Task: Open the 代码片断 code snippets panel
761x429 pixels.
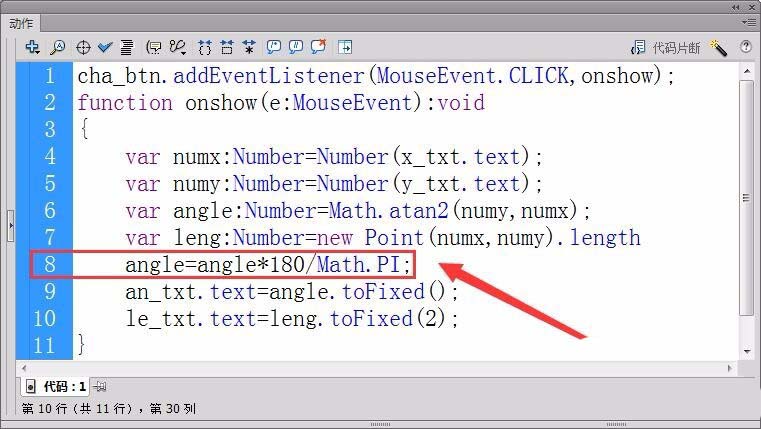Action: click(x=665, y=48)
